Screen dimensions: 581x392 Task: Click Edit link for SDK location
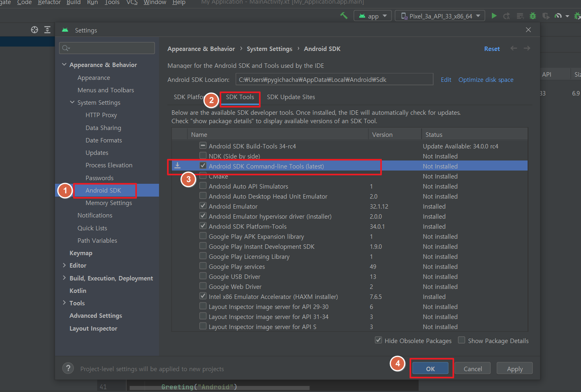coord(446,79)
